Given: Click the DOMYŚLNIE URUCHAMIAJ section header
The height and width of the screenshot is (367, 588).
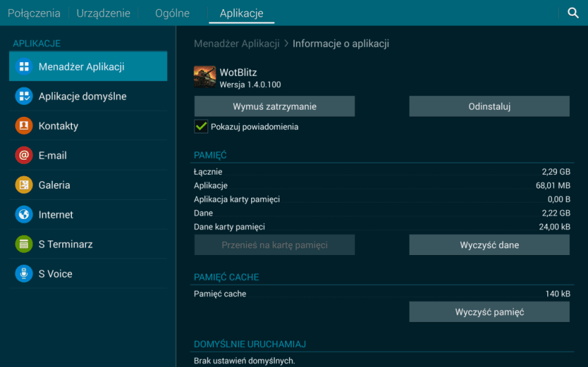Looking at the screenshot, I should coord(250,344).
